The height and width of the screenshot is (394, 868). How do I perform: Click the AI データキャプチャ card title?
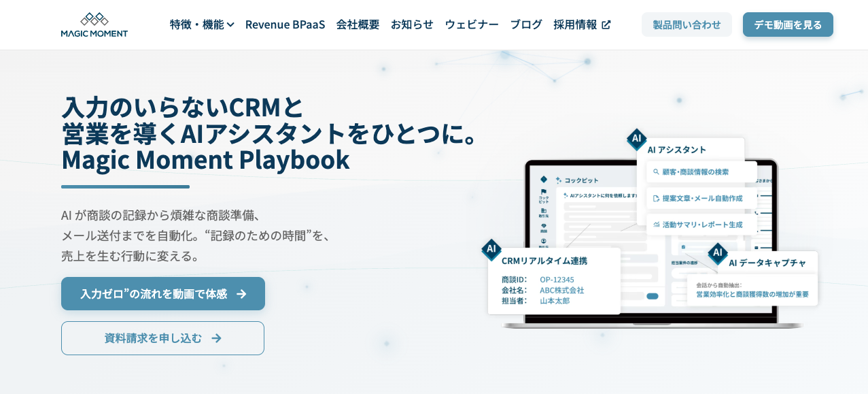[767, 263]
